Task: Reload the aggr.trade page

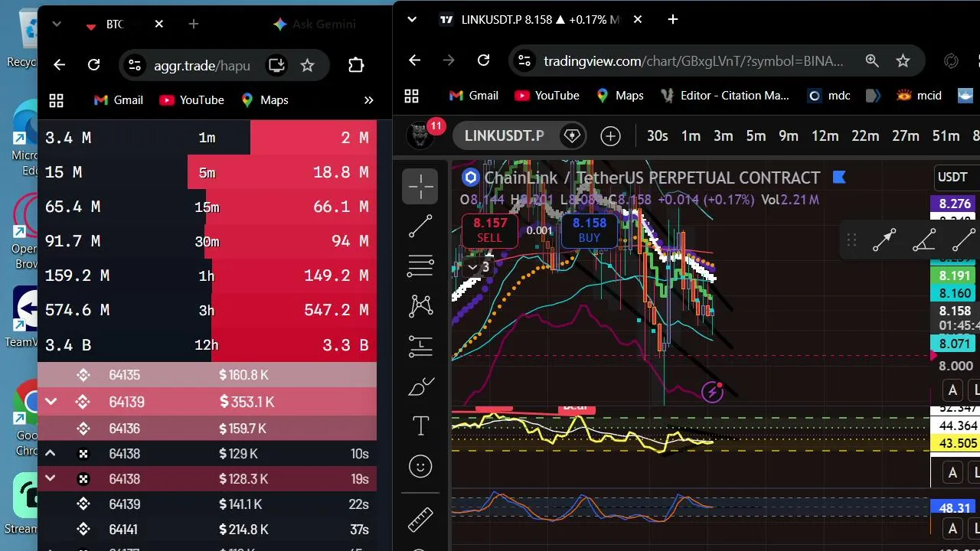Action: 93,65
